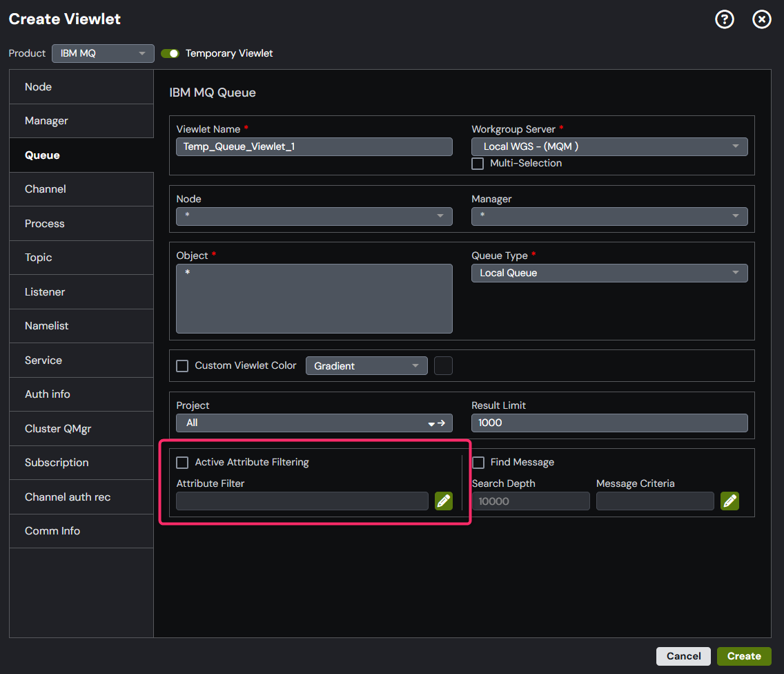784x674 pixels.
Task: Expand the Queue Type dropdown
Action: pos(609,273)
